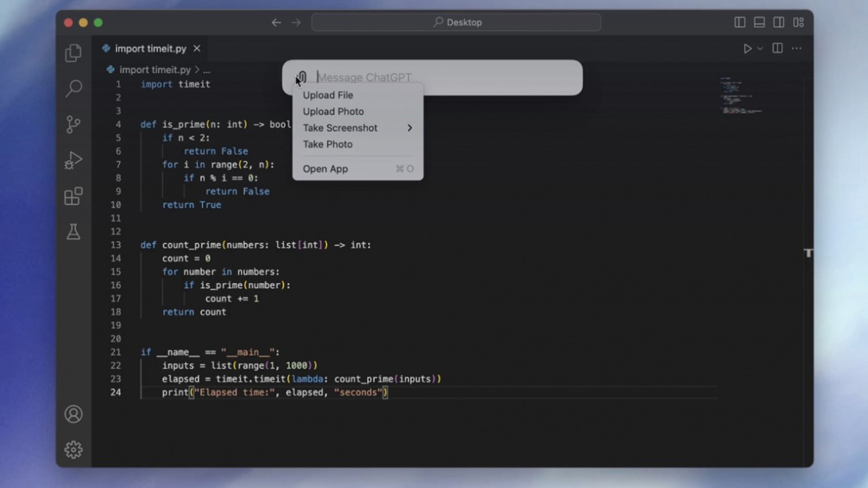Open the Take Screenshot submenu

pyautogui.click(x=358, y=128)
